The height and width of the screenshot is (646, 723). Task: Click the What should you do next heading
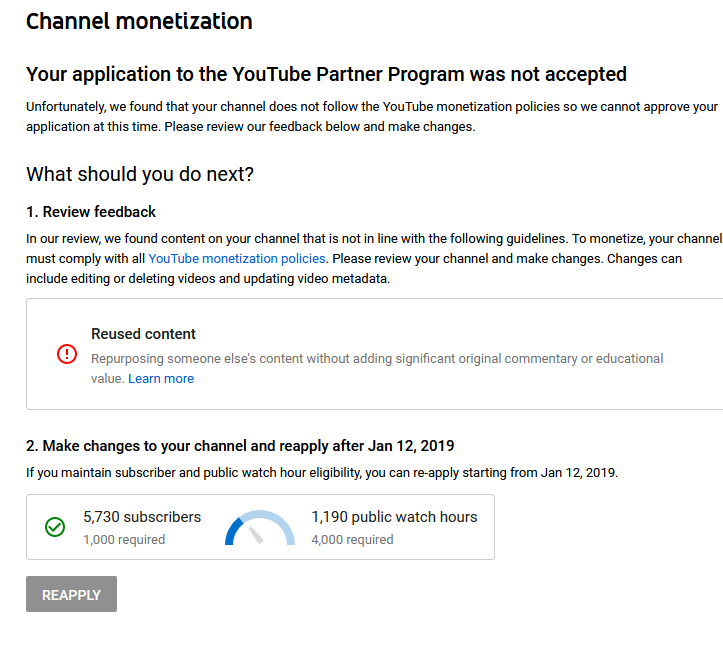pyautogui.click(x=140, y=174)
